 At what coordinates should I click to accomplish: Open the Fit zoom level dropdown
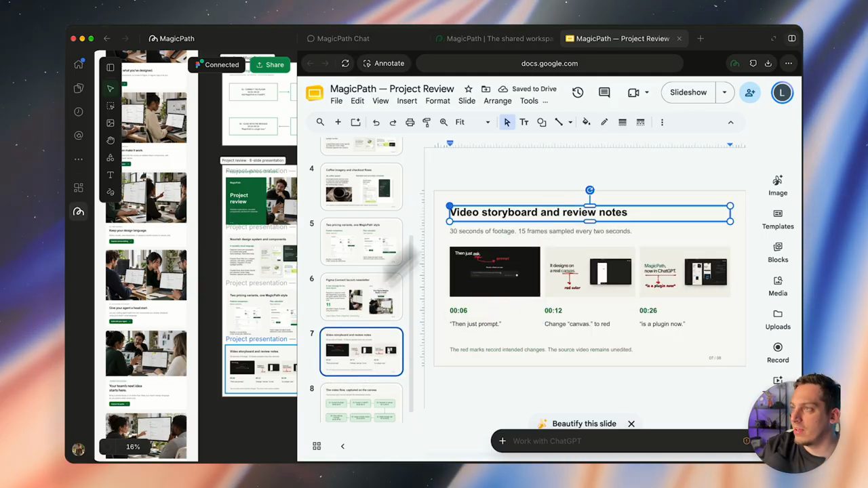[x=473, y=122]
